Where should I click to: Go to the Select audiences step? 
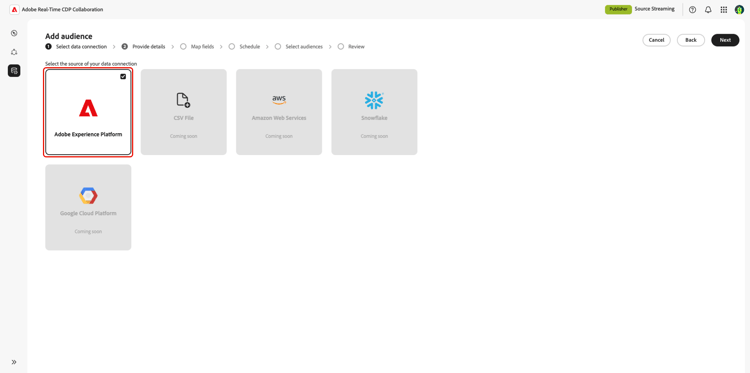click(299, 47)
